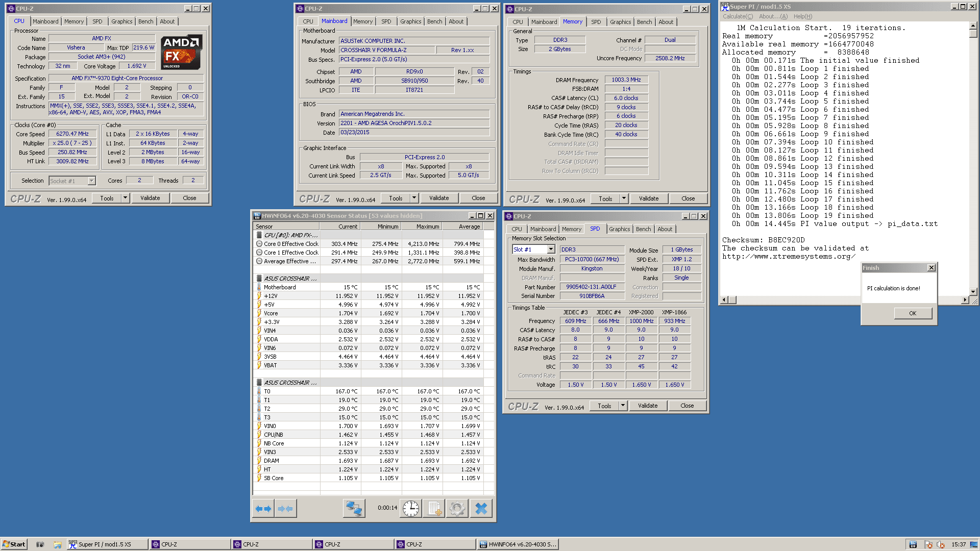This screenshot has width=980, height=551.
Task: Click the Current column header in HWiNFO
Action: pyautogui.click(x=340, y=227)
